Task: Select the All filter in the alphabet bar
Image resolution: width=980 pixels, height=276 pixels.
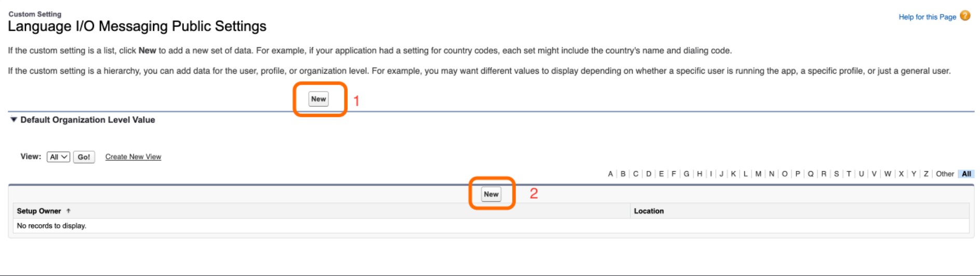Action: pos(966,174)
